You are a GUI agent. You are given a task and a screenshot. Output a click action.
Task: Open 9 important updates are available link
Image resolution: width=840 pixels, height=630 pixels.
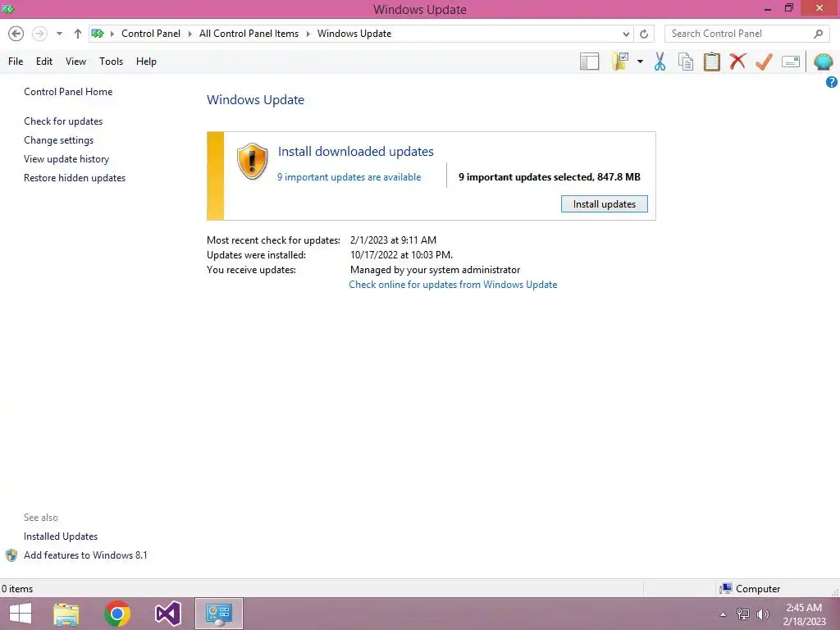[349, 177]
